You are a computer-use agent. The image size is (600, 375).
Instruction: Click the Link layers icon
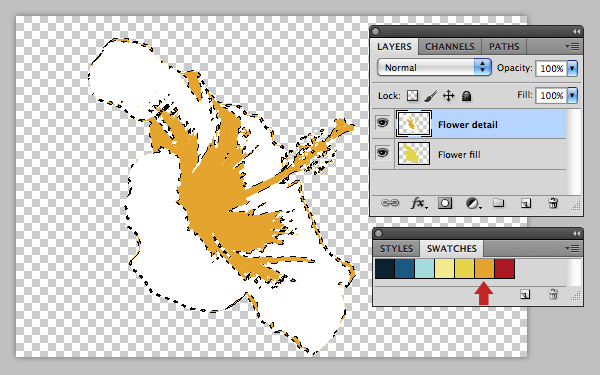tap(390, 203)
